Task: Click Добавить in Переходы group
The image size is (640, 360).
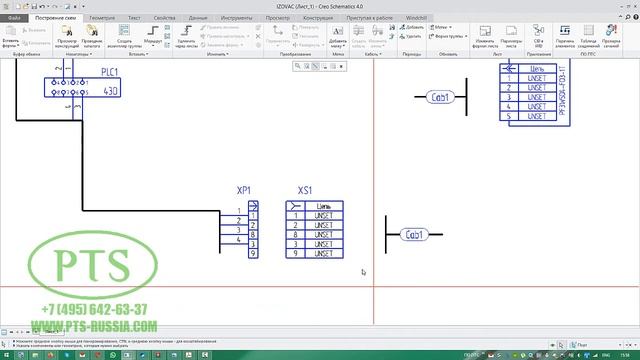Action: point(411,27)
